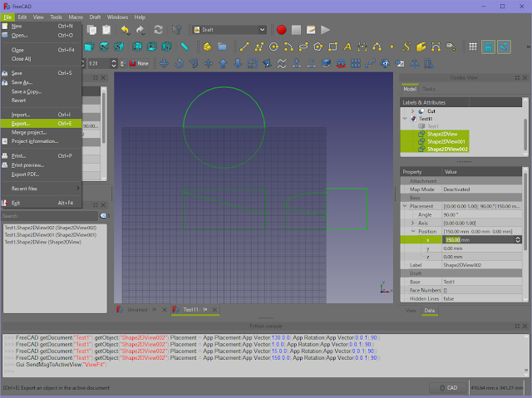Choose Export... from the File menu
532x398 pixels.
[20, 123]
